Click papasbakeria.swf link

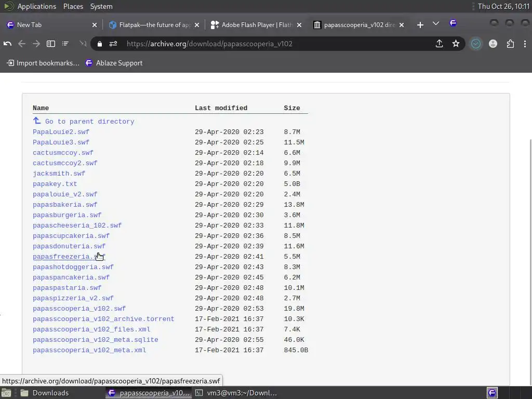click(x=65, y=205)
